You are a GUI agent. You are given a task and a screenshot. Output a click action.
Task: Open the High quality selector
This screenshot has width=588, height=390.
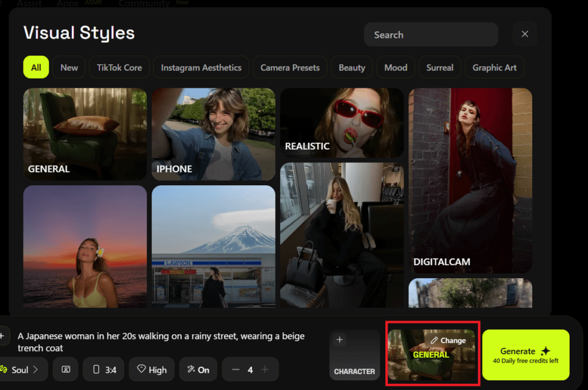click(152, 370)
